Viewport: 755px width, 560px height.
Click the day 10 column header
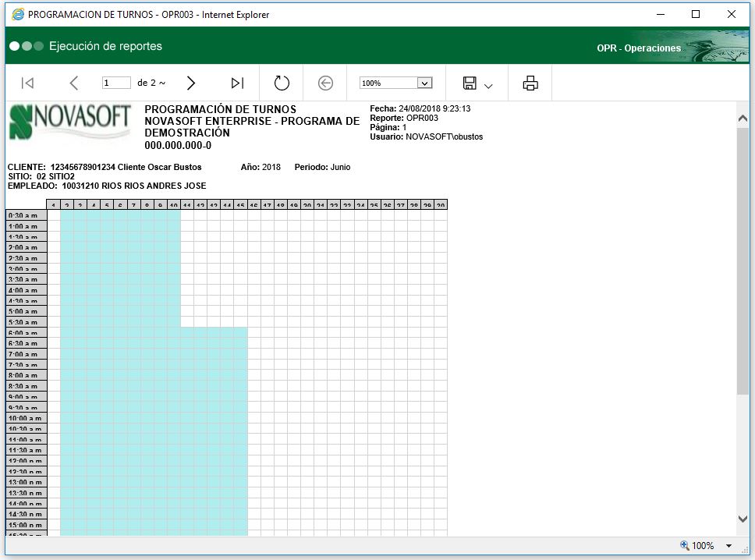click(x=174, y=204)
